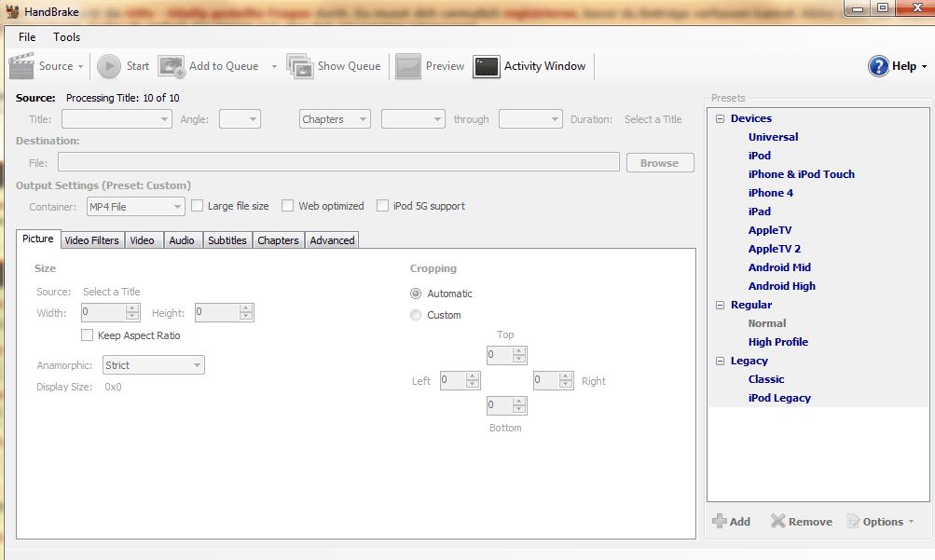Open the starting chapter dropdown
This screenshot has height=560, width=935.
coord(413,119)
